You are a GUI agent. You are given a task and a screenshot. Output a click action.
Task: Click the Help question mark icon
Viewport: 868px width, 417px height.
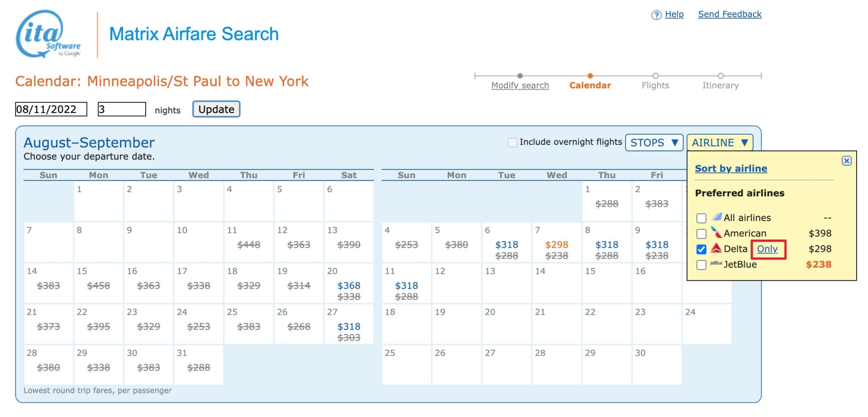pyautogui.click(x=656, y=15)
